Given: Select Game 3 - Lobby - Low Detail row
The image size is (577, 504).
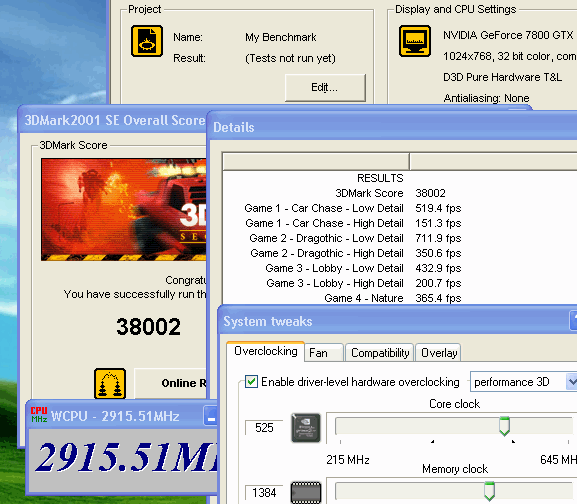Looking at the screenshot, I should (400, 268).
